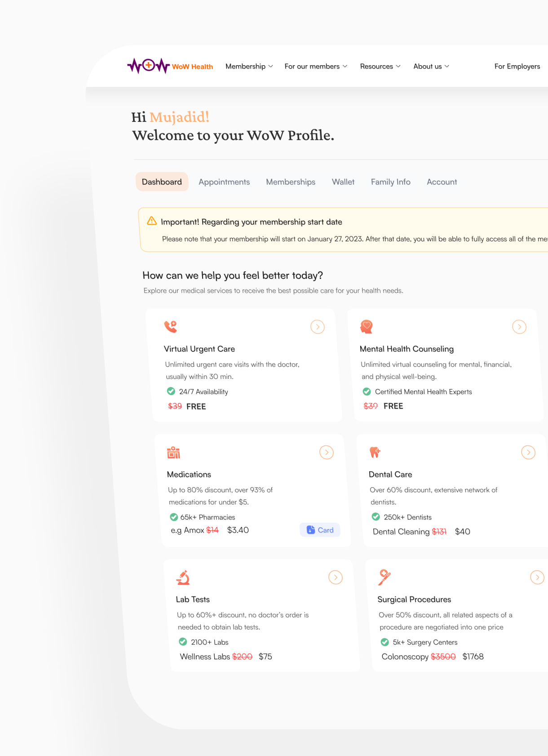Open Dental Care arrow button
Image resolution: width=548 pixels, height=756 pixels.
528,452
